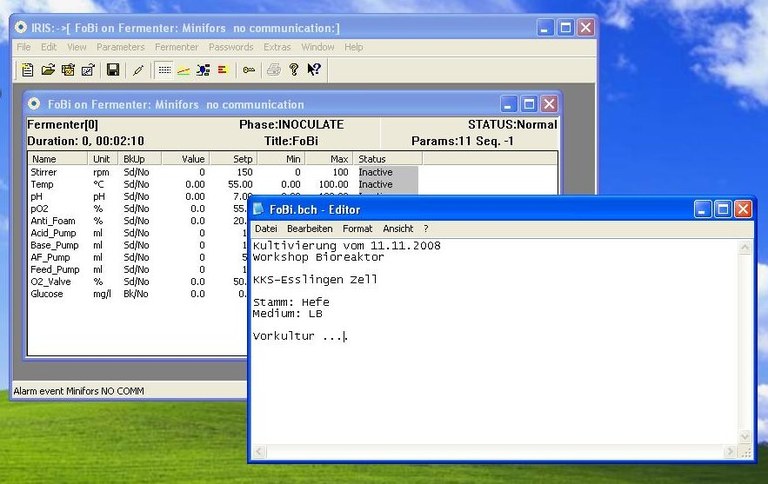Click the greyed printer icon

[274, 70]
